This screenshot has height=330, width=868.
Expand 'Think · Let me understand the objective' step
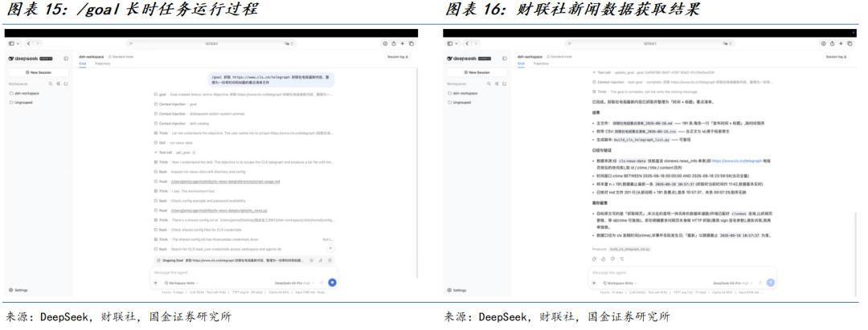(244, 133)
